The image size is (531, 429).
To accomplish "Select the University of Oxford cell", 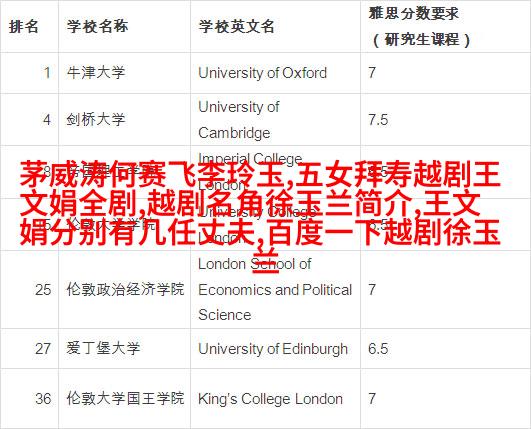I will tap(262, 73).
